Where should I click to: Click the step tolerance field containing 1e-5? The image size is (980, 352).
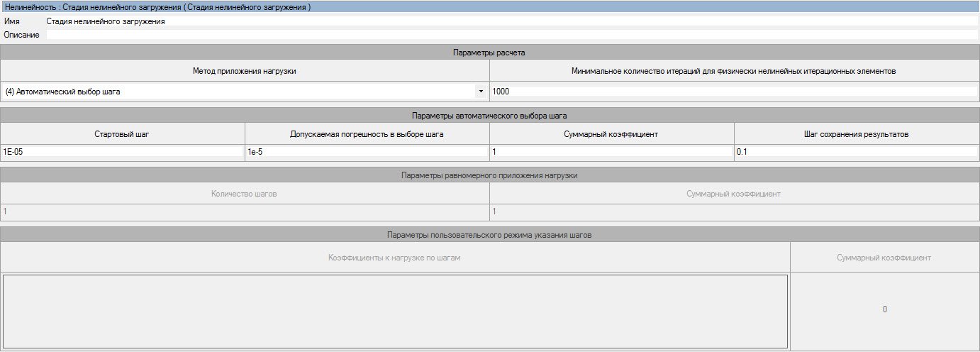[367, 152]
